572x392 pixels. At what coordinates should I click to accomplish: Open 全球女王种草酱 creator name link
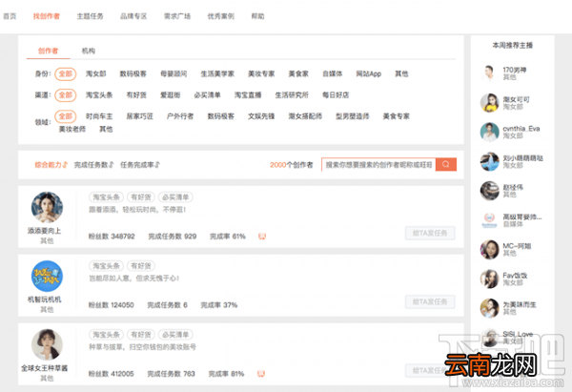(x=45, y=368)
